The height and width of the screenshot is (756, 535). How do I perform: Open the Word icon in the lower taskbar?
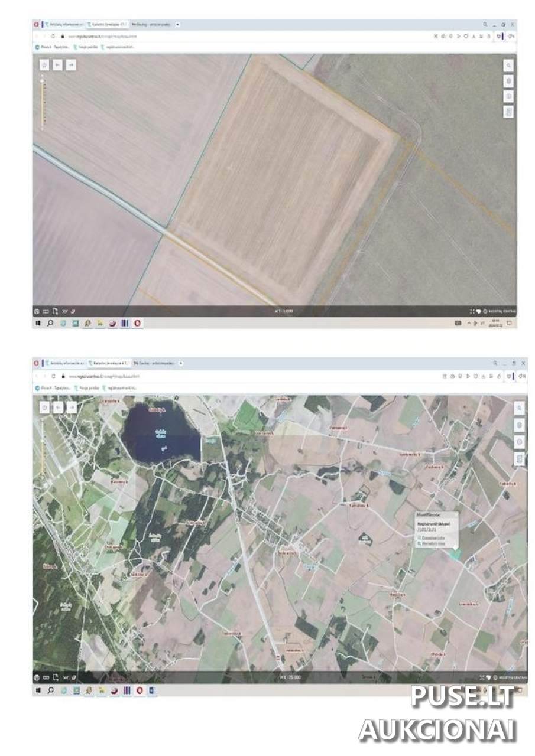tap(151, 690)
